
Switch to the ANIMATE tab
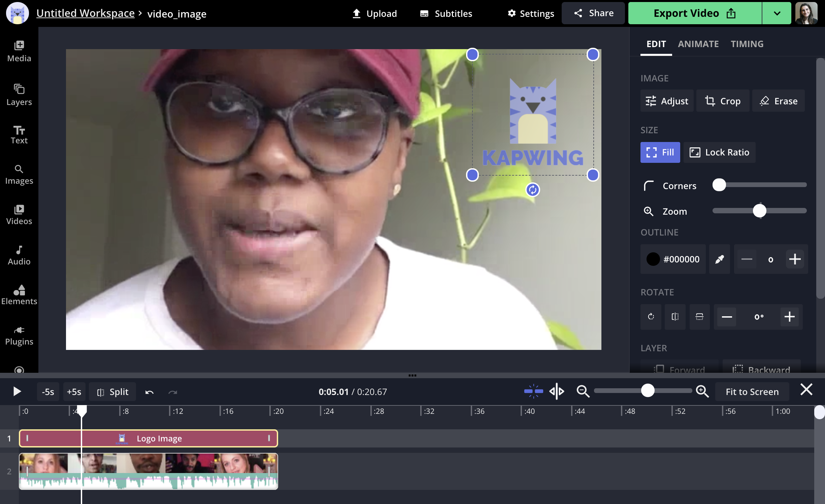[x=698, y=44]
